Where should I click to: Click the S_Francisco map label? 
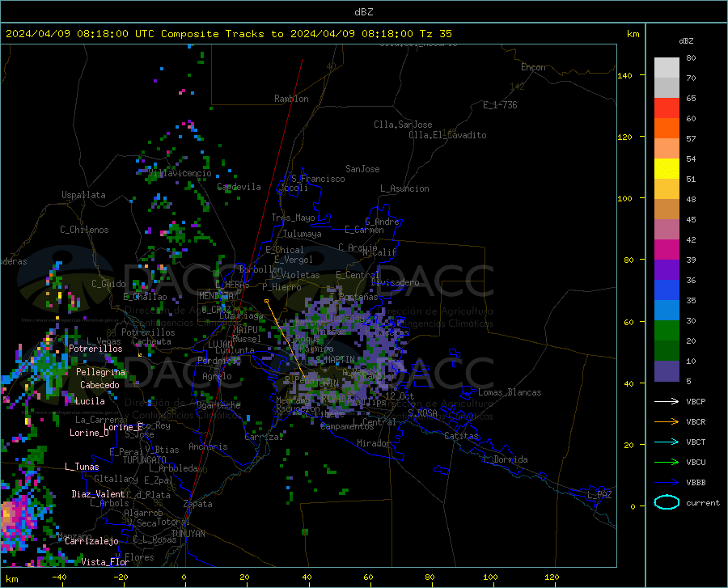[318, 179]
